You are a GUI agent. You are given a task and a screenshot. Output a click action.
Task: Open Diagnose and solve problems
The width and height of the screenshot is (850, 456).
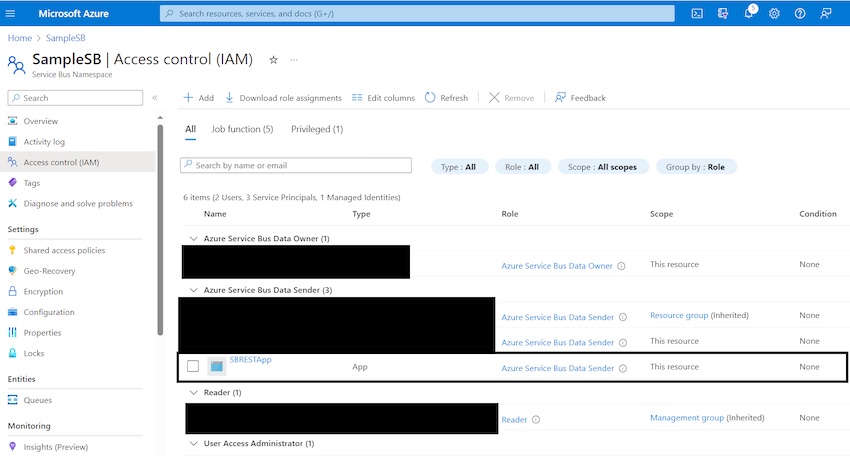(x=78, y=203)
